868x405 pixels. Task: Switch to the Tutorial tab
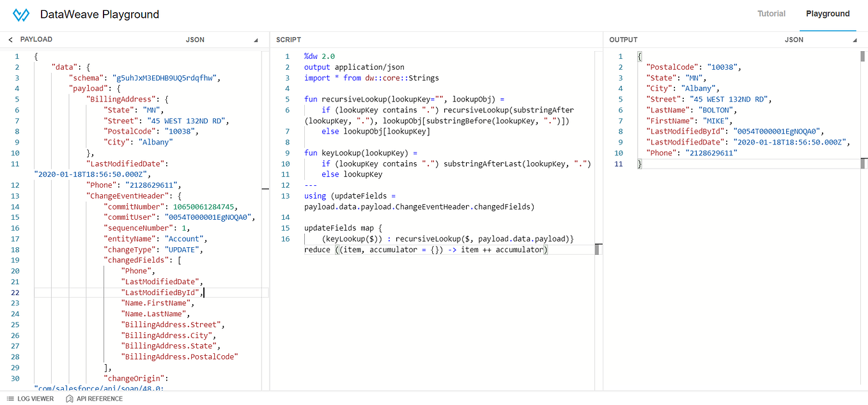[x=771, y=13]
